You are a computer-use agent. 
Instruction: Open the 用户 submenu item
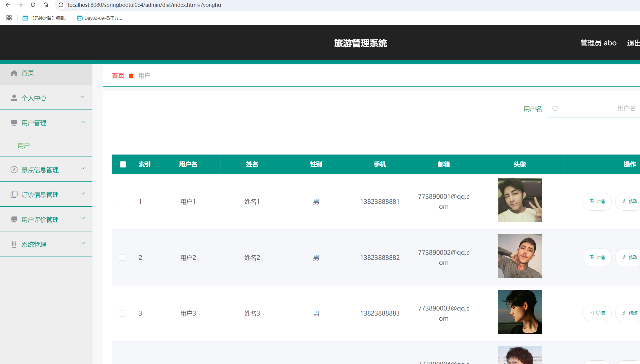[24, 145]
